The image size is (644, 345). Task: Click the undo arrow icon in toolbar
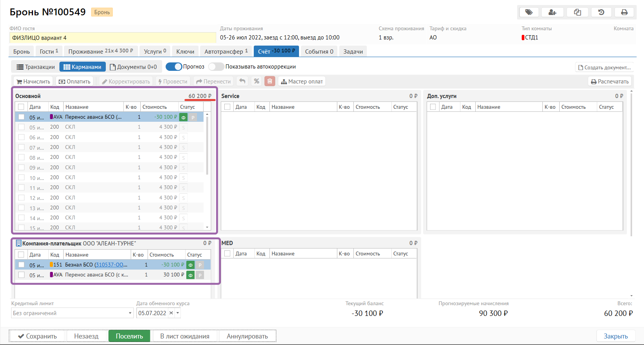pyautogui.click(x=242, y=81)
